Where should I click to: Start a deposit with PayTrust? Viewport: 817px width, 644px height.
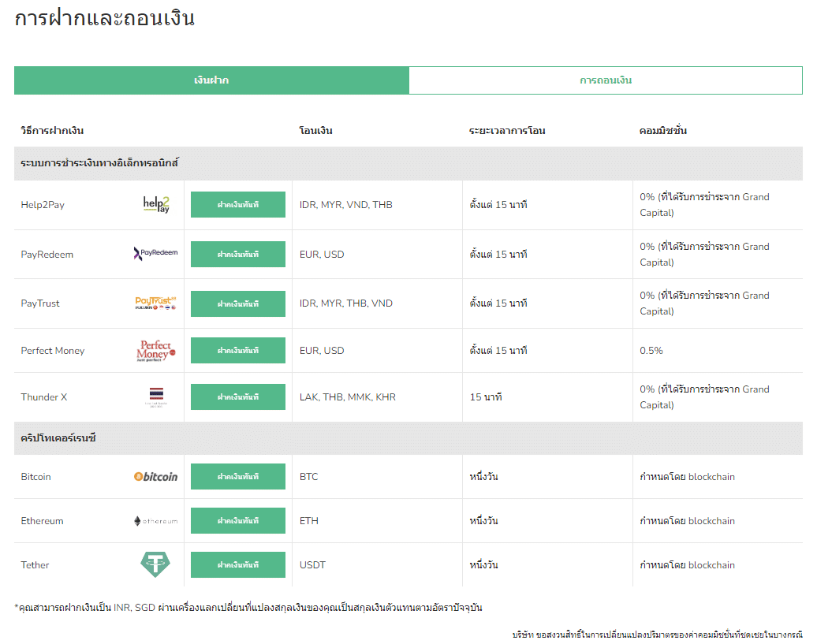(238, 303)
